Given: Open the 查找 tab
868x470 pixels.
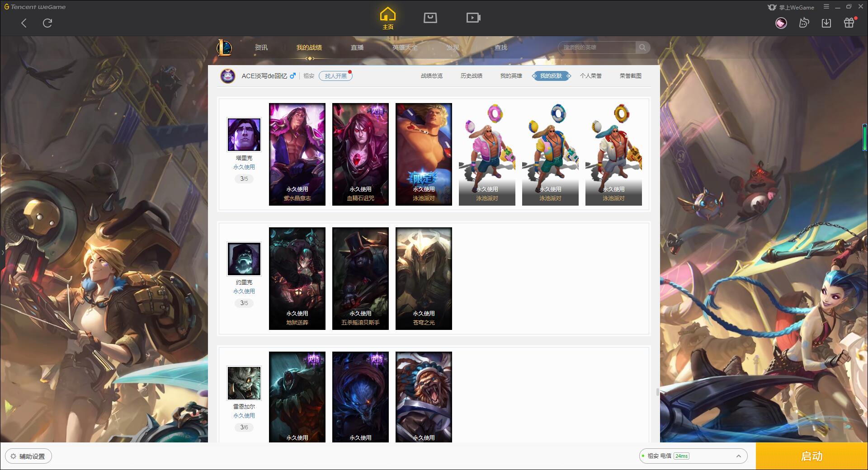Looking at the screenshot, I should 501,47.
